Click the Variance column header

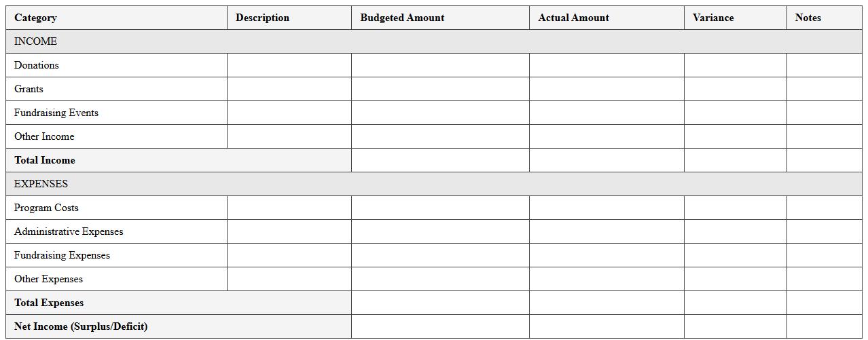click(x=713, y=18)
